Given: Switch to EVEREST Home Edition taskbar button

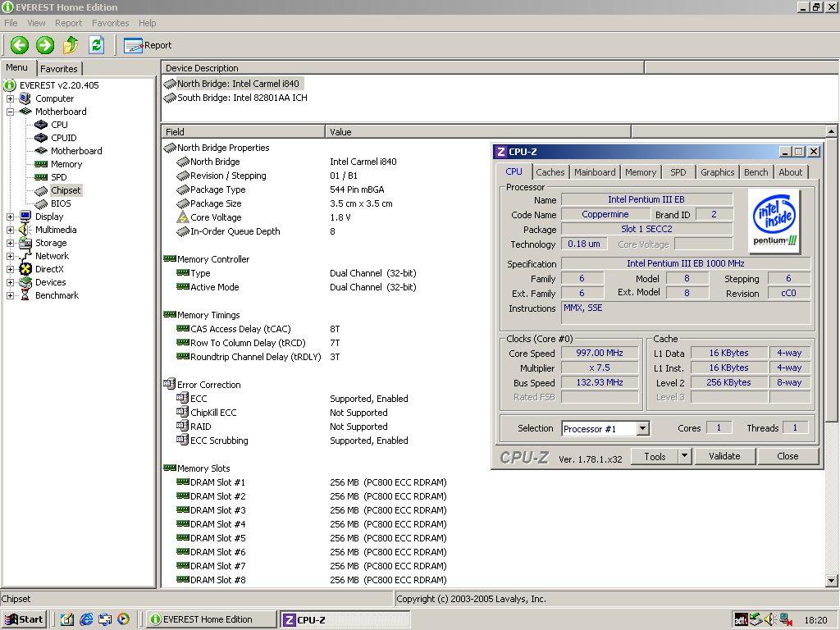Looking at the screenshot, I should tap(211, 619).
